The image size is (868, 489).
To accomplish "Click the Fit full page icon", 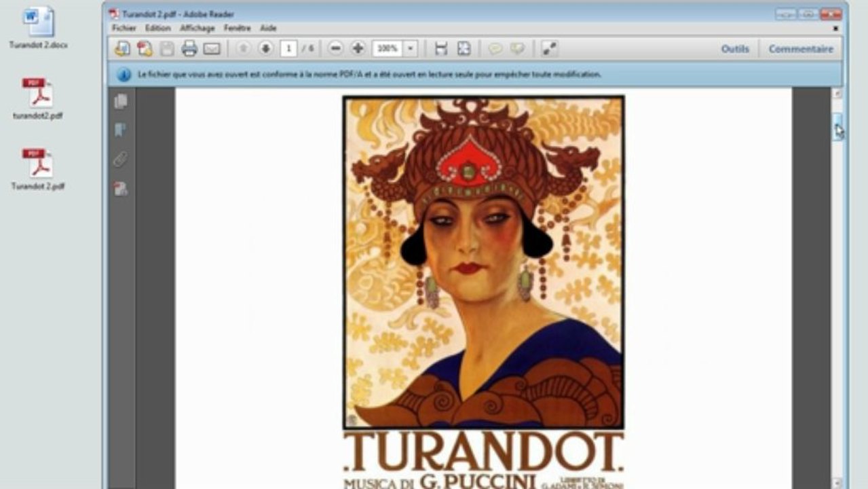I will [464, 48].
